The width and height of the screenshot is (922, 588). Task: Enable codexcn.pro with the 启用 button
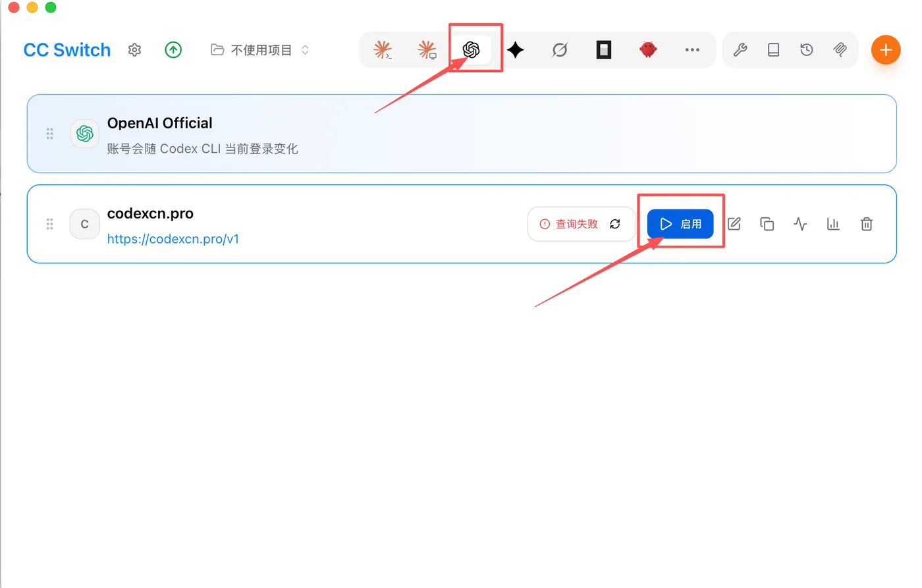click(680, 224)
